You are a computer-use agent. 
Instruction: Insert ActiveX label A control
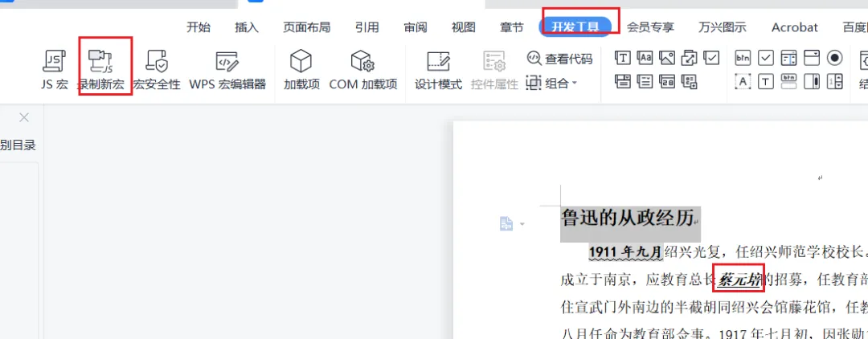pyautogui.click(x=743, y=82)
